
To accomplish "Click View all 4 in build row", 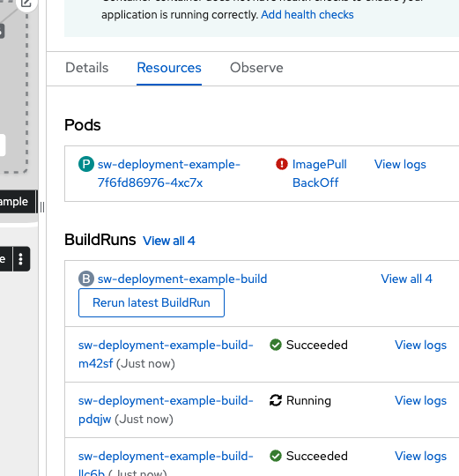I will [406, 279].
